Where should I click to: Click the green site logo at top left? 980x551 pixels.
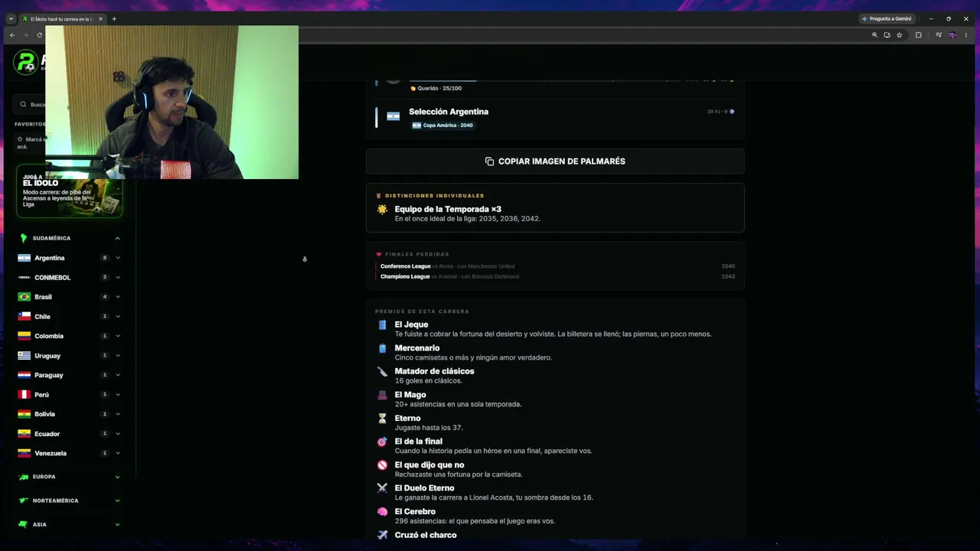pyautogui.click(x=26, y=62)
